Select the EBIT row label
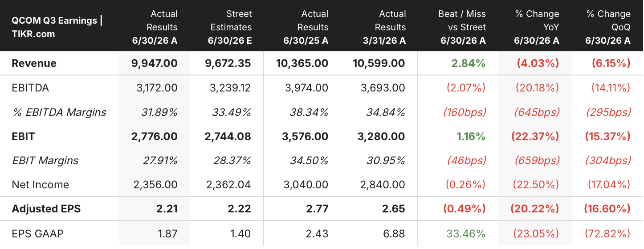The image size is (644, 249). click(x=23, y=137)
